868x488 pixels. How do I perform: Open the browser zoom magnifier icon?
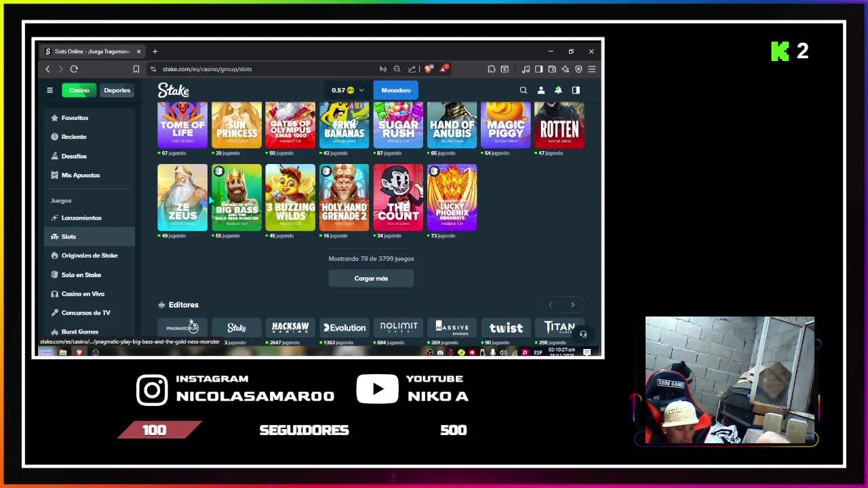(397, 69)
